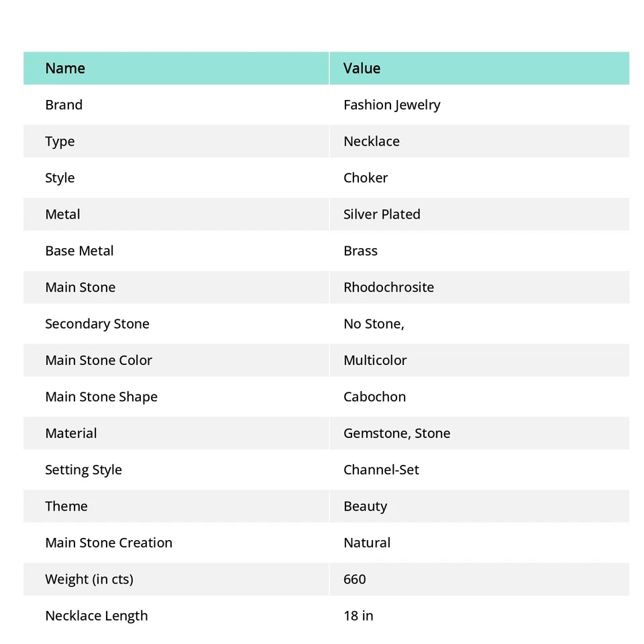Screen dimensions: 644x644
Task: Select the Necklace Length label
Action: tap(97, 616)
